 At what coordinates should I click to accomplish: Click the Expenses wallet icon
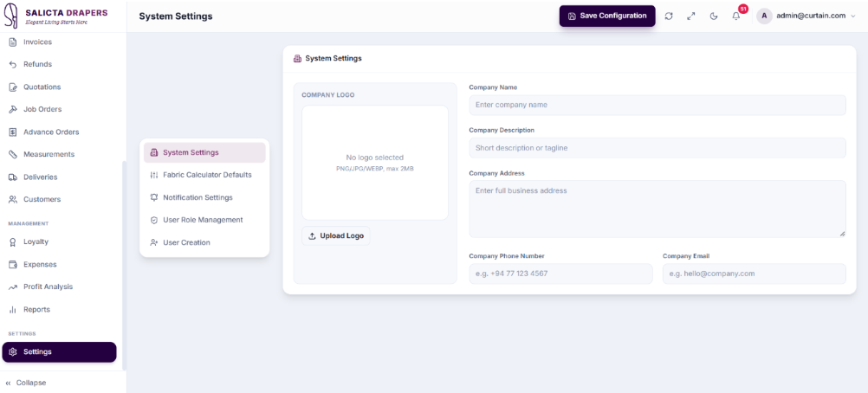[x=13, y=265]
